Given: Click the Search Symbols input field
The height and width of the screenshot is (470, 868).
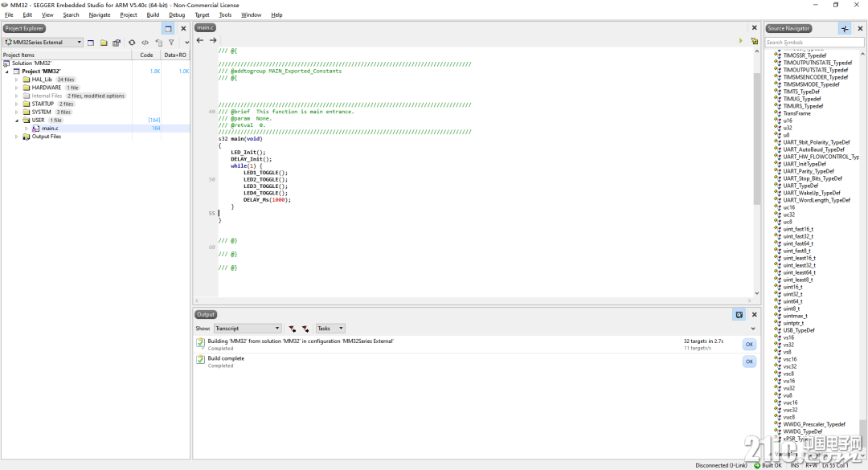Looking at the screenshot, I should pos(814,42).
